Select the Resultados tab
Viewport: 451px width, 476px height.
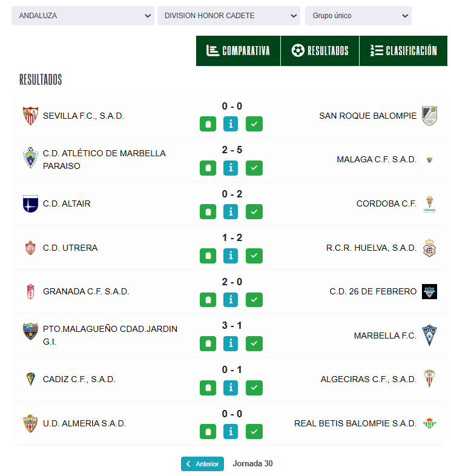click(320, 51)
